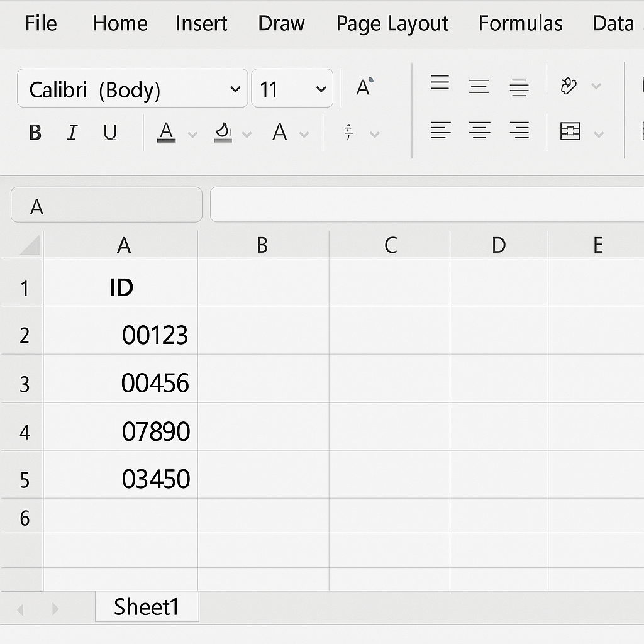The height and width of the screenshot is (644, 644).
Task: Select the cell containing 07890
Action: 121,431
